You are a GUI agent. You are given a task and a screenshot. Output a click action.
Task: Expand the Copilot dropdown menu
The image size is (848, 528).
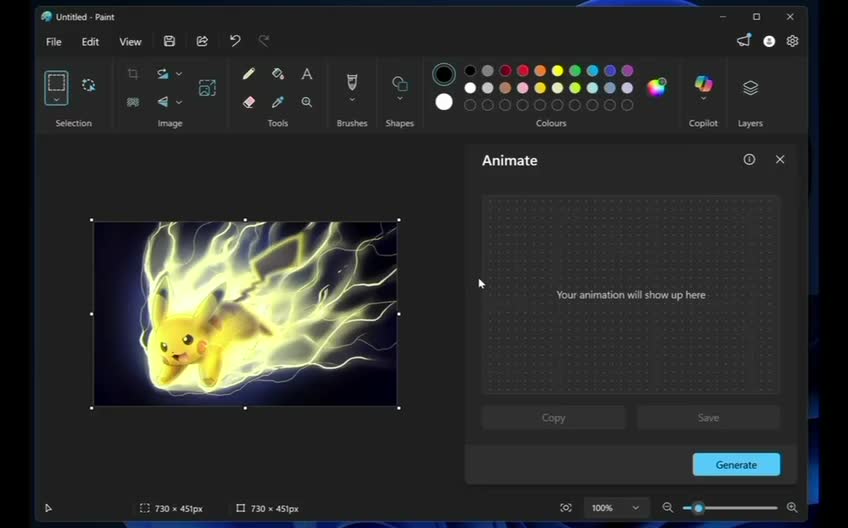[703, 99]
